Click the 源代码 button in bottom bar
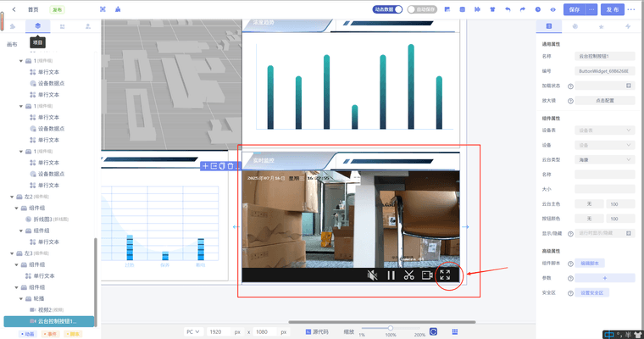 (x=317, y=332)
